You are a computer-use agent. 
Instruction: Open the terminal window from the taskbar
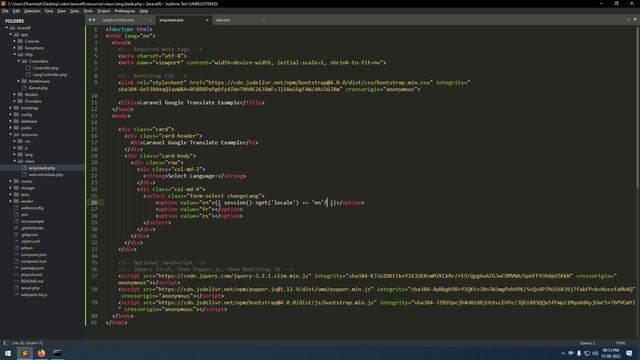pyautogui.click(x=58, y=353)
